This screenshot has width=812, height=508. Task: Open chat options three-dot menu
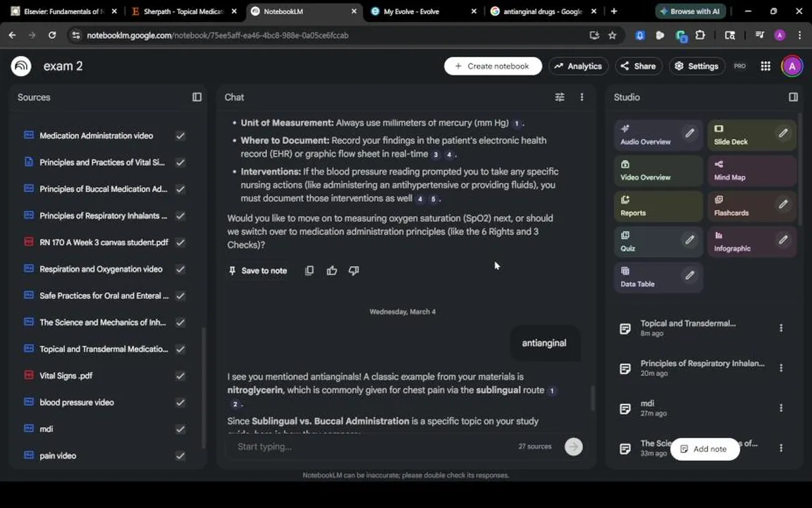coord(582,97)
